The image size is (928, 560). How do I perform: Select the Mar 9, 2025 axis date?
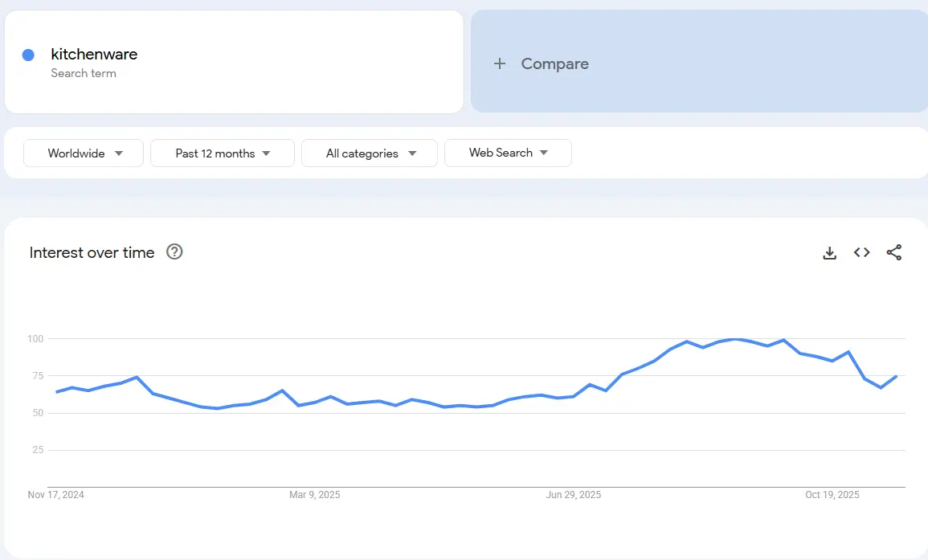pos(314,495)
